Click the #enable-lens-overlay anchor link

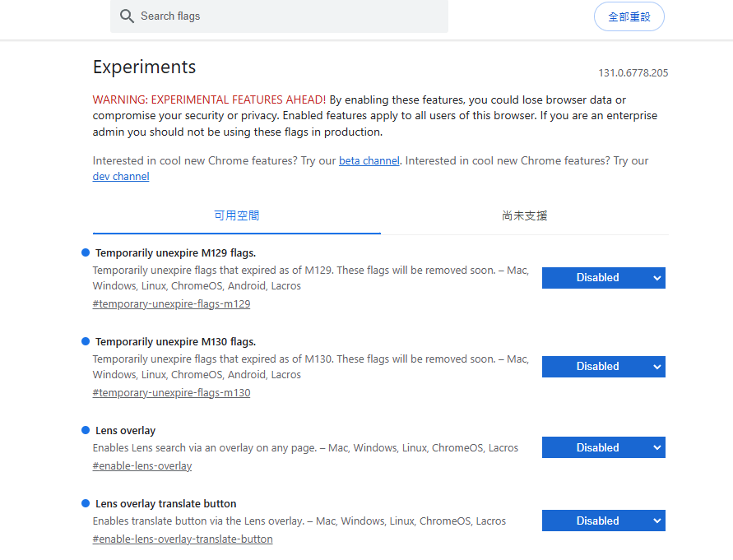(x=142, y=466)
